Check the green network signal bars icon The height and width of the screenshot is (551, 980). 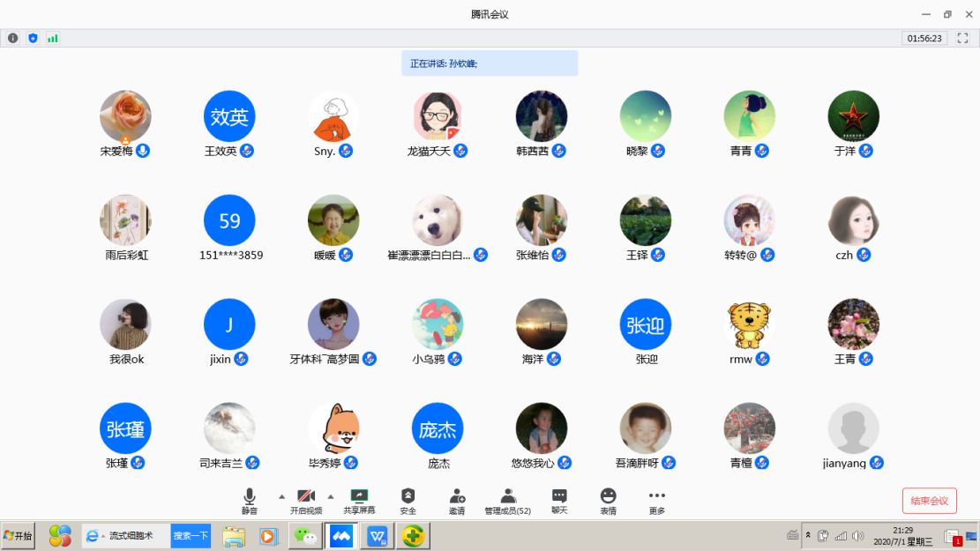point(53,38)
